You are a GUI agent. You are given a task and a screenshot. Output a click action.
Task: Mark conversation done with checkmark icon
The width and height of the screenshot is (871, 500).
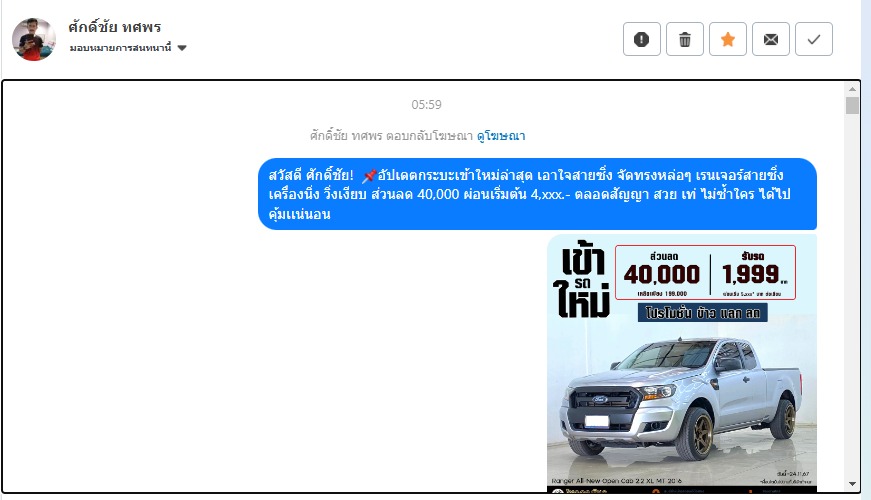click(x=814, y=39)
